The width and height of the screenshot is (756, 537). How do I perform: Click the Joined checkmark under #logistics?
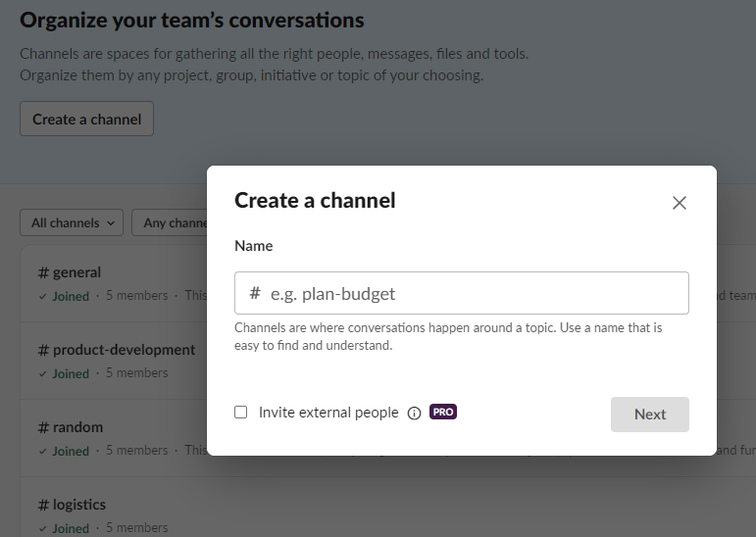(43, 528)
